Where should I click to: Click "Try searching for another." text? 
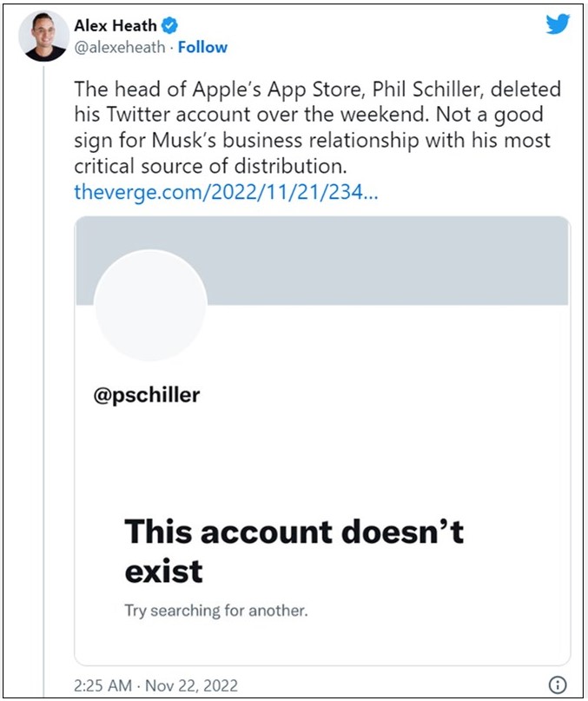215,610
